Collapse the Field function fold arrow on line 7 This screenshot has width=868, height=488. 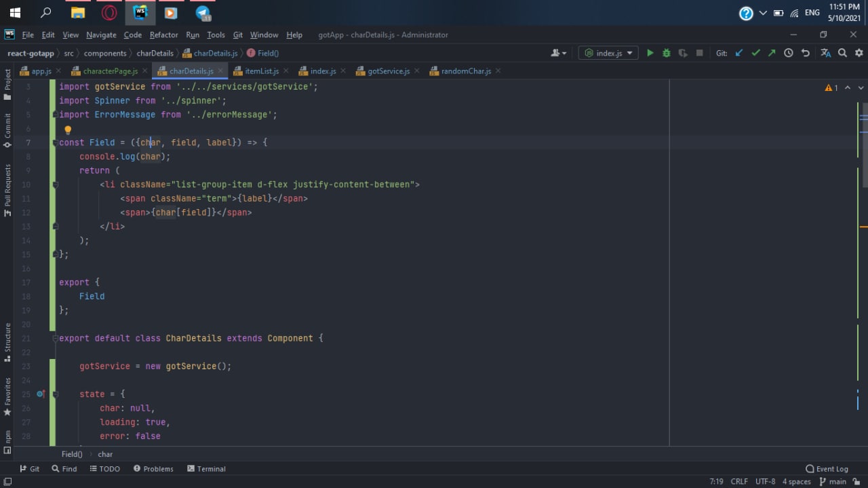(54, 143)
